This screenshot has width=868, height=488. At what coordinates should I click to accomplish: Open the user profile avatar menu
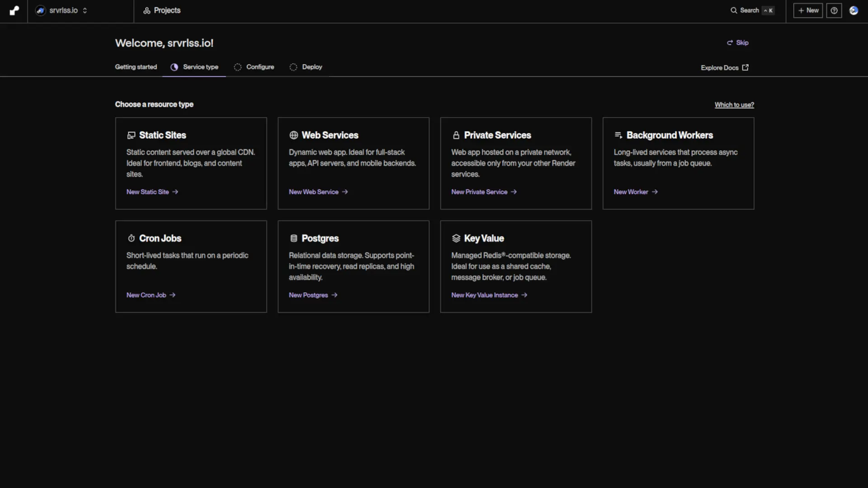[x=854, y=10]
